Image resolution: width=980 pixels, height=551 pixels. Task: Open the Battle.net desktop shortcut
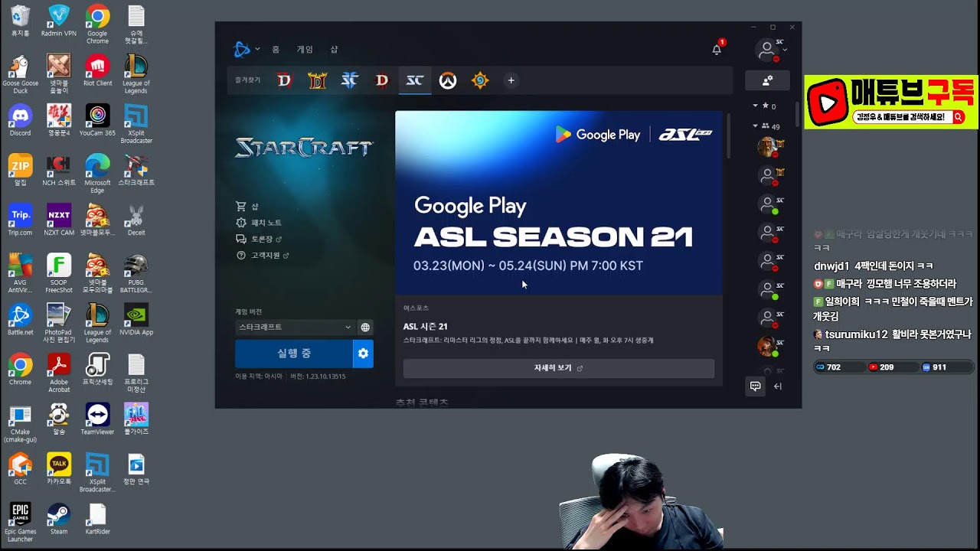tap(21, 320)
